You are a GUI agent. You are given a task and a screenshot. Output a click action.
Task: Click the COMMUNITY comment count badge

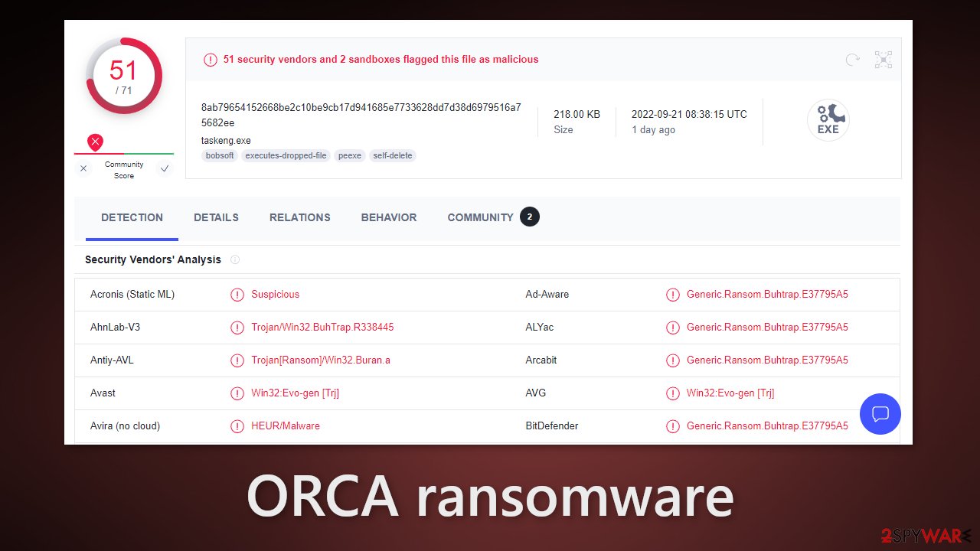point(530,217)
